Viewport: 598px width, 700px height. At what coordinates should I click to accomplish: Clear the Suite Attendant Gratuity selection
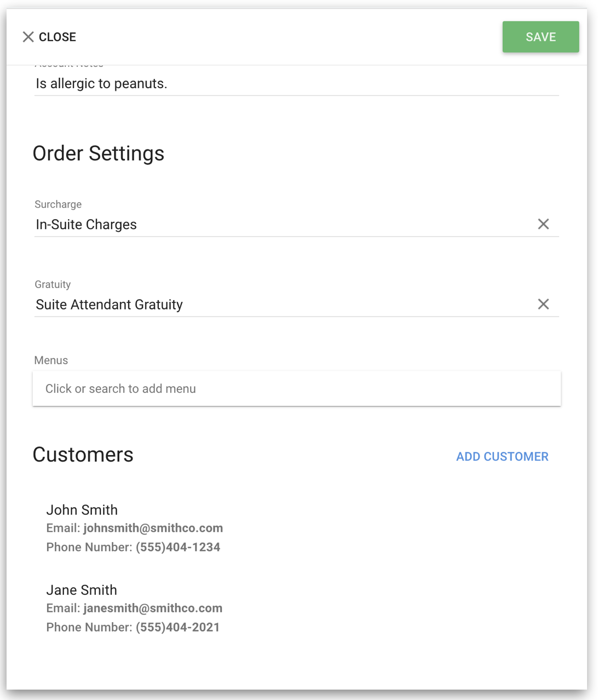tap(543, 304)
